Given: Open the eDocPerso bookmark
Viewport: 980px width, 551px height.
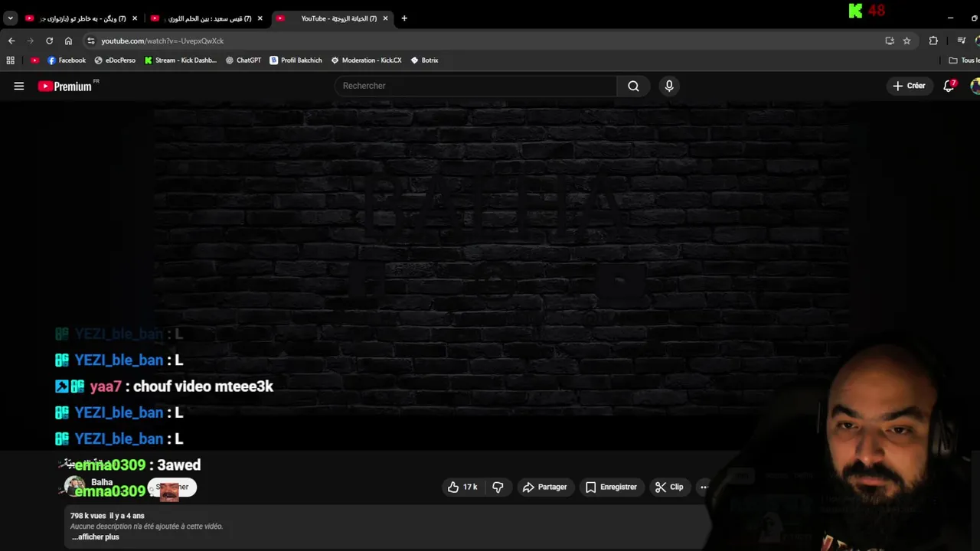Looking at the screenshot, I should 115,60.
